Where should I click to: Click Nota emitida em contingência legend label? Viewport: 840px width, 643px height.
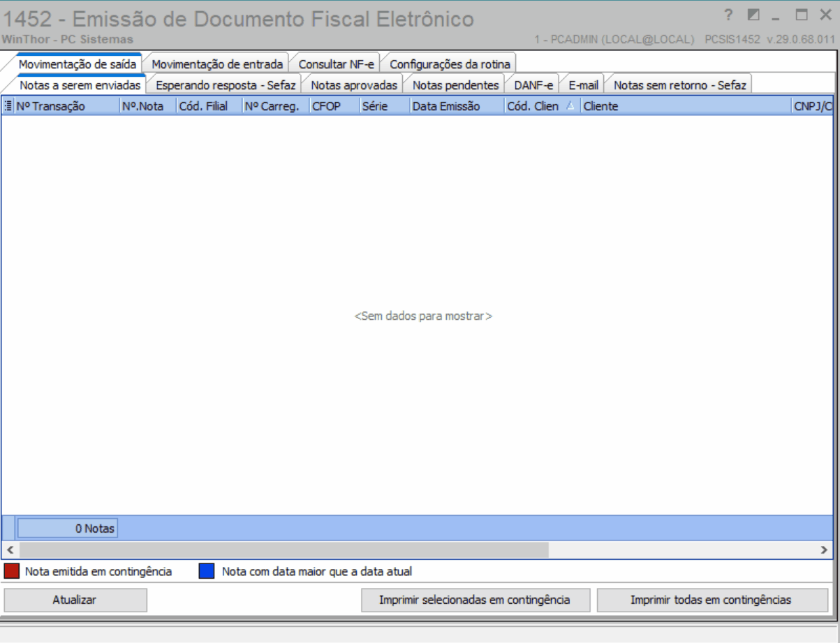pos(98,571)
